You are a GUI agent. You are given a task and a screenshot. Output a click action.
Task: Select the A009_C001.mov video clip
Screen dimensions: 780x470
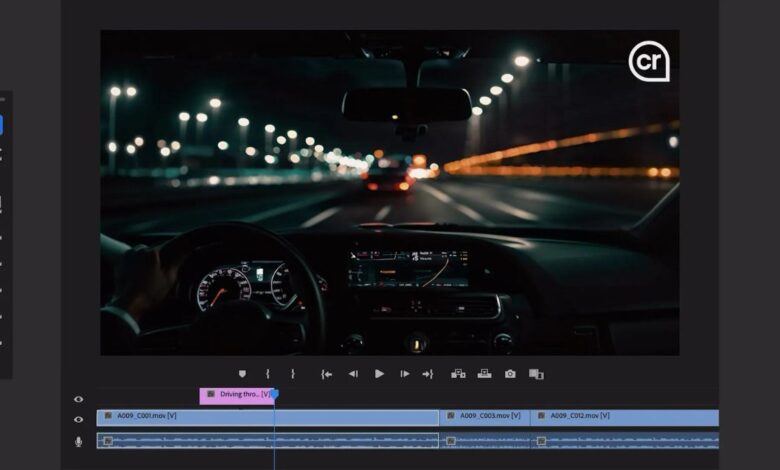pyautogui.click(x=268, y=418)
